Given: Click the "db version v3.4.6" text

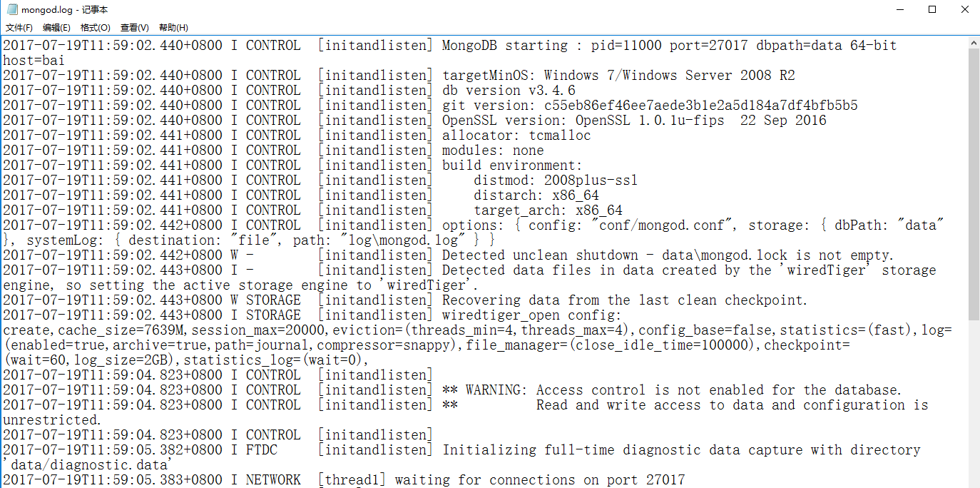Looking at the screenshot, I should (509, 91).
